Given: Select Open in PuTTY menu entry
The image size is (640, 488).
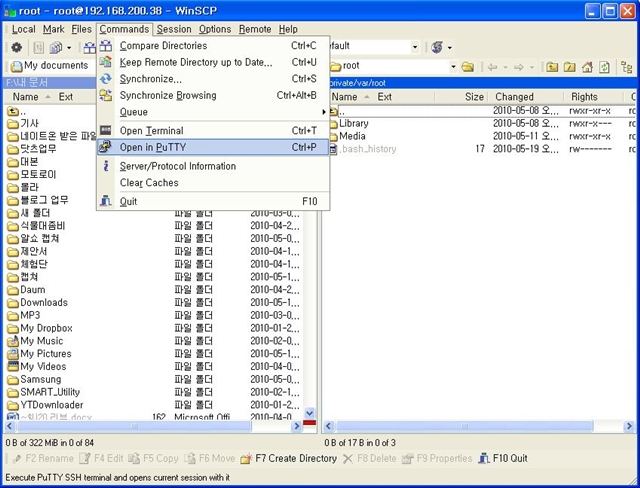Looking at the screenshot, I should 213,147.
